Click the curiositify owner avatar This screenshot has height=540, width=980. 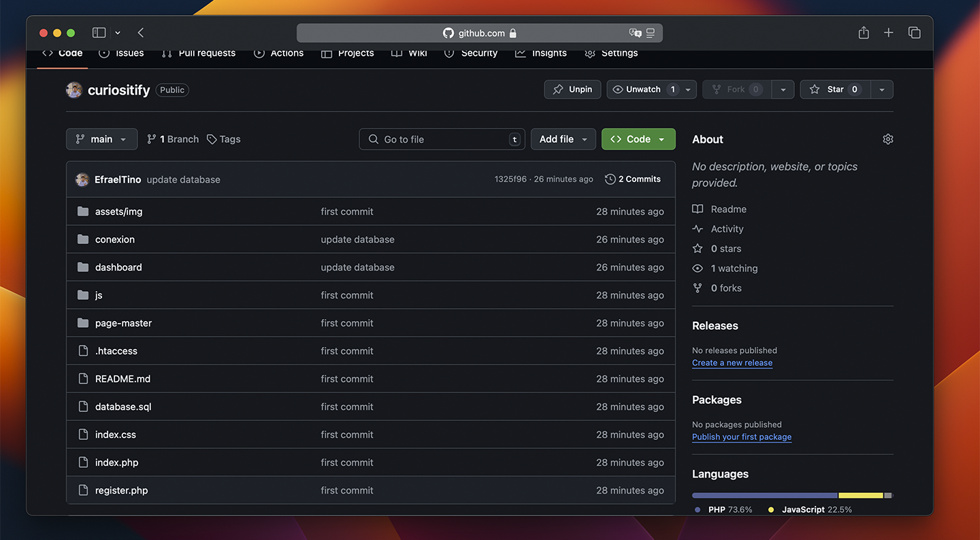click(x=74, y=90)
